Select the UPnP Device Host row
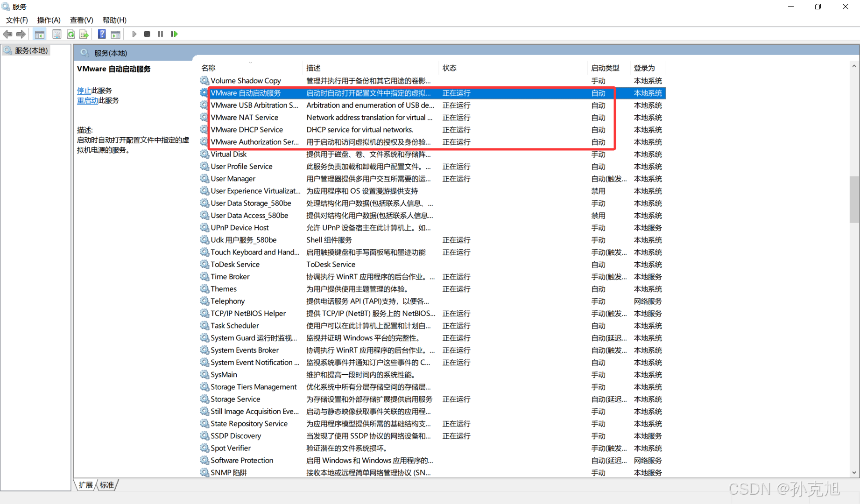 point(432,228)
